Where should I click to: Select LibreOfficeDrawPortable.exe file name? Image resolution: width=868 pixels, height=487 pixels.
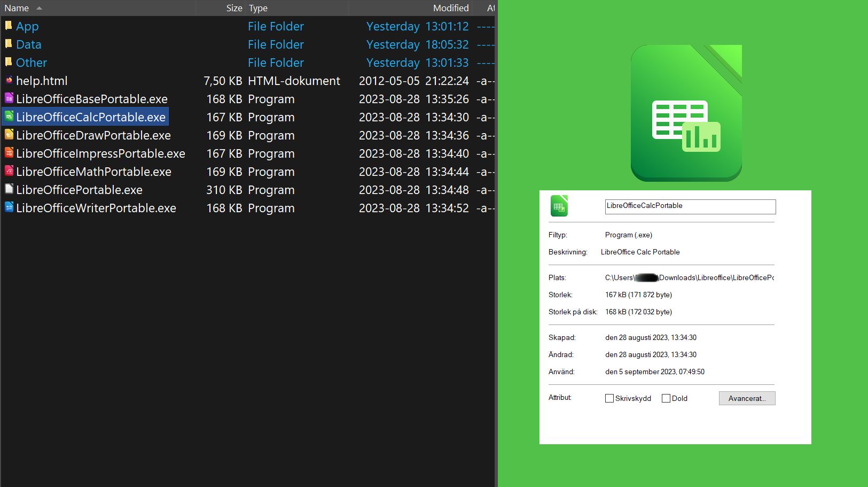point(93,135)
